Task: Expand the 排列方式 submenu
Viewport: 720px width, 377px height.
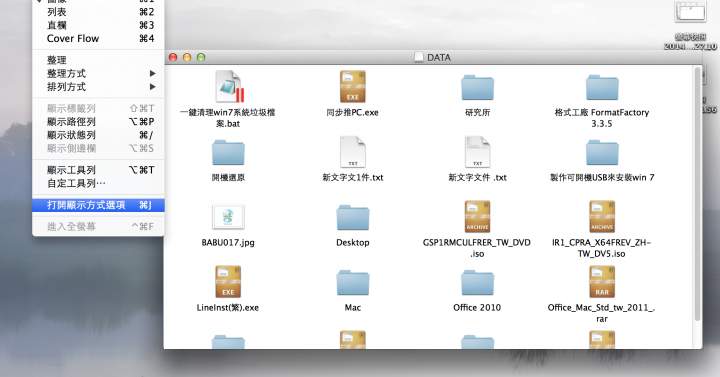Action: point(98,87)
